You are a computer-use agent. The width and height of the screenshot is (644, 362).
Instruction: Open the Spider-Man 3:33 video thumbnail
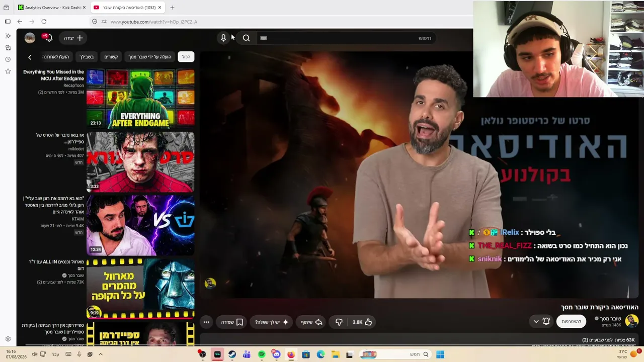(140, 162)
